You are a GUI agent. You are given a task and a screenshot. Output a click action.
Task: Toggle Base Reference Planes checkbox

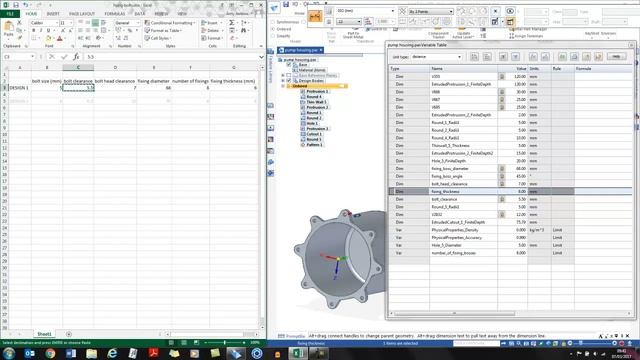[289, 76]
